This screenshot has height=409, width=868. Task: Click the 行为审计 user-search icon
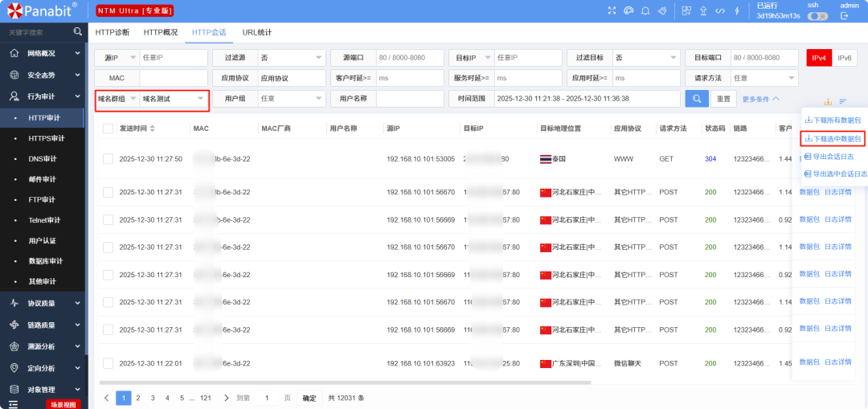click(15, 96)
